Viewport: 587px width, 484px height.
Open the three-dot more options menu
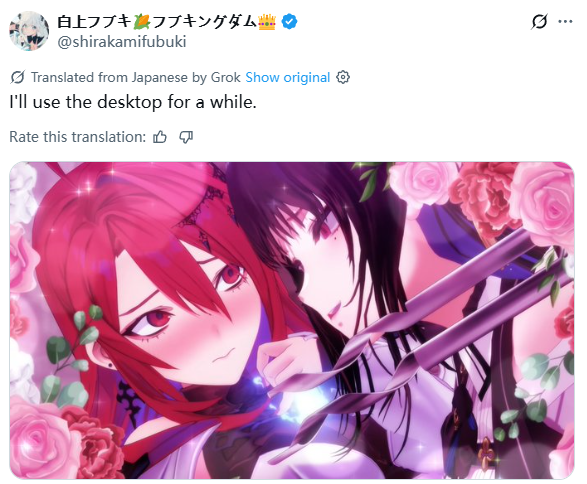[x=565, y=21]
